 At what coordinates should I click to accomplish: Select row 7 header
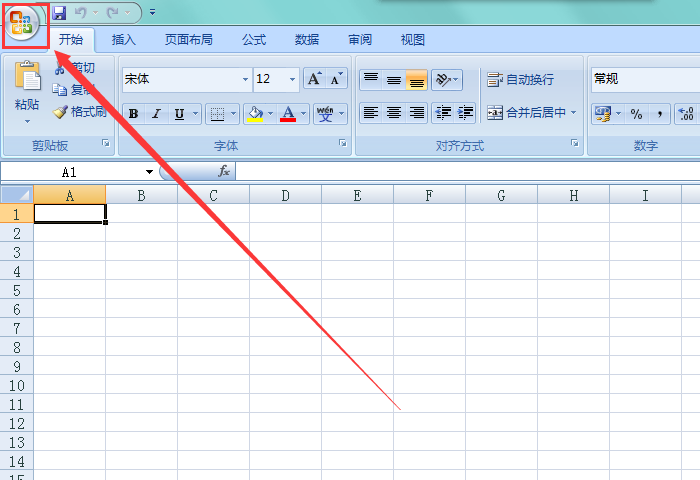pyautogui.click(x=17, y=329)
